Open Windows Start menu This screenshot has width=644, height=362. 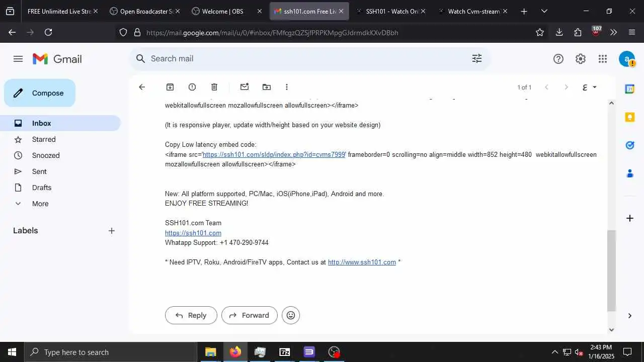(12, 352)
